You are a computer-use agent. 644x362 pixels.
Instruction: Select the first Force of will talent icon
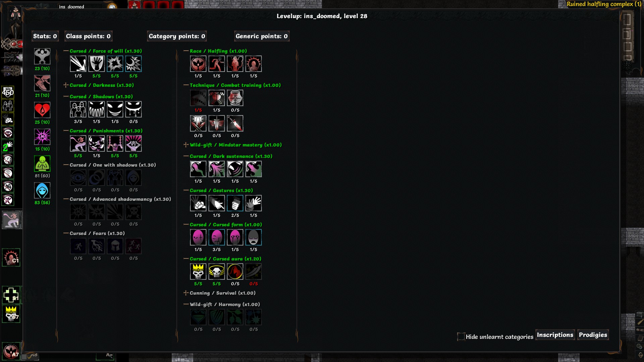[x=78, y=64]
